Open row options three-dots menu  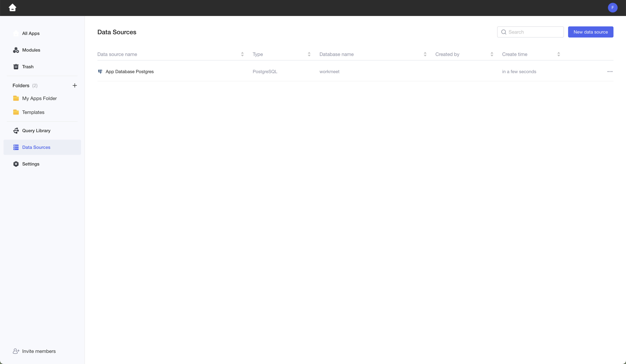coord(610,72)
